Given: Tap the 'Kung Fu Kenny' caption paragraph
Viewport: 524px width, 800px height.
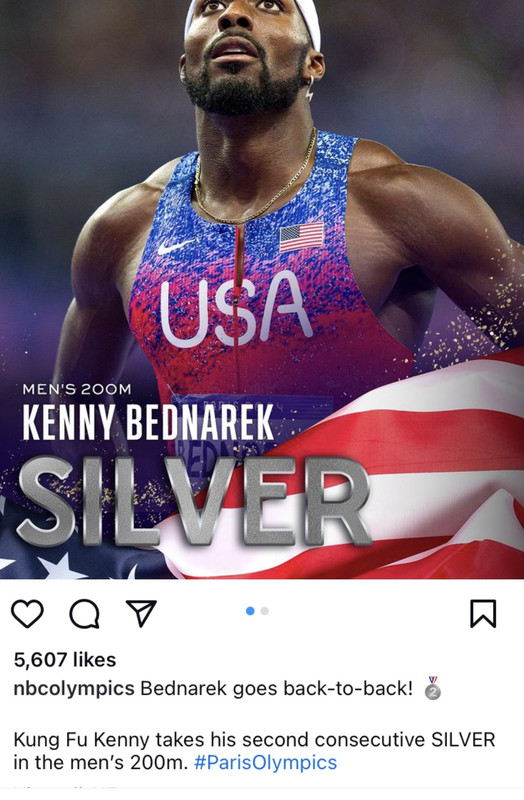Looking at the screenshot, I should point(254,751).
